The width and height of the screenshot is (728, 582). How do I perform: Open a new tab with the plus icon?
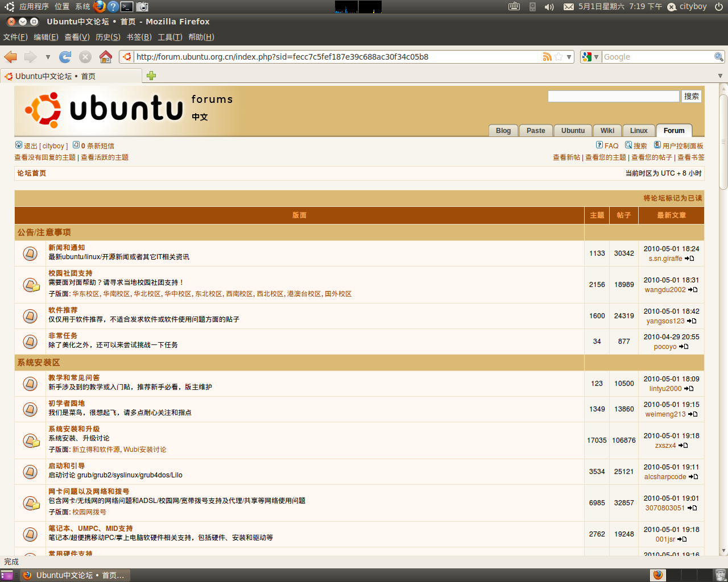(x=151, y=76)
